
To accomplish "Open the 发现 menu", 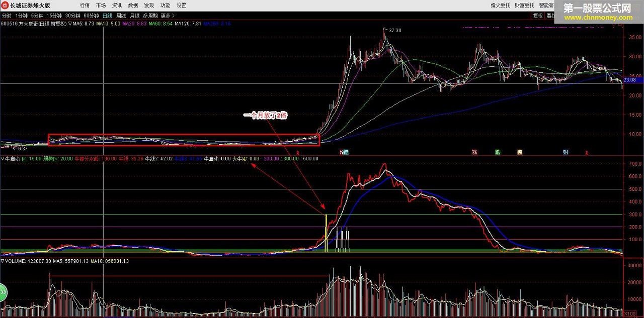I will pos(149,6).
